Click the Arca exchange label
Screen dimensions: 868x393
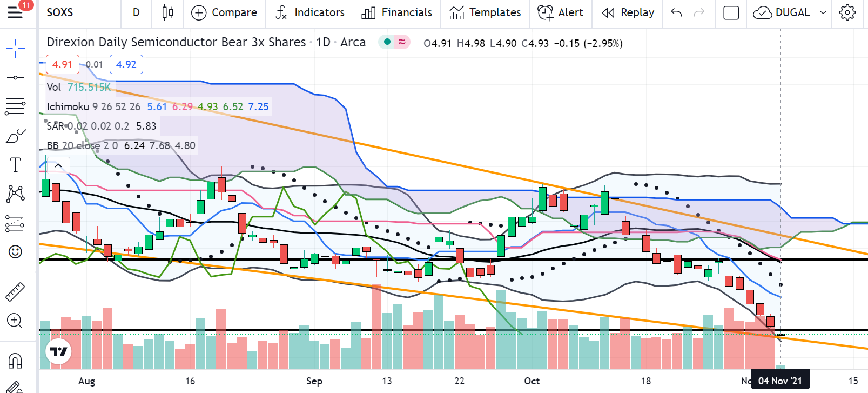coord(353,42)
